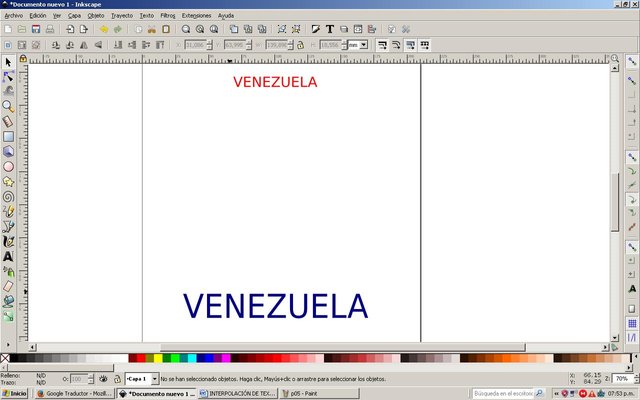This screenshot has height=400, width=640.
Task: Select the Star polygon tool
Action: point(8,182)
